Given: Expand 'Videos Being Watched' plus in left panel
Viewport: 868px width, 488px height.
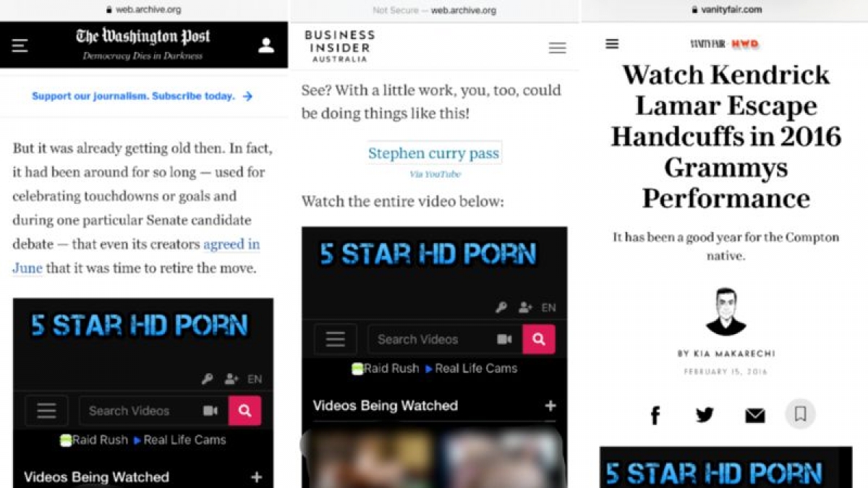Looking at the screenshot, I should coord(255,477).
